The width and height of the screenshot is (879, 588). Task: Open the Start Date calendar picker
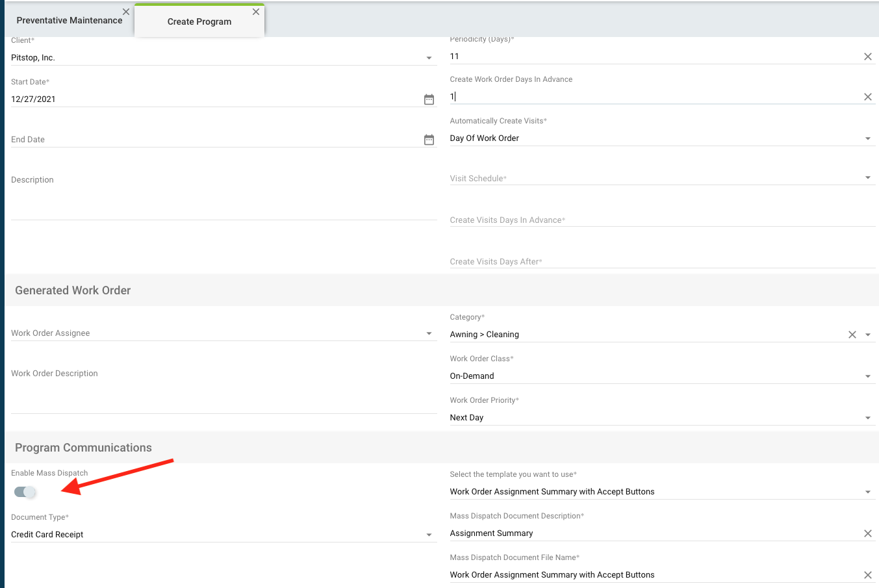tap(429, 99)
